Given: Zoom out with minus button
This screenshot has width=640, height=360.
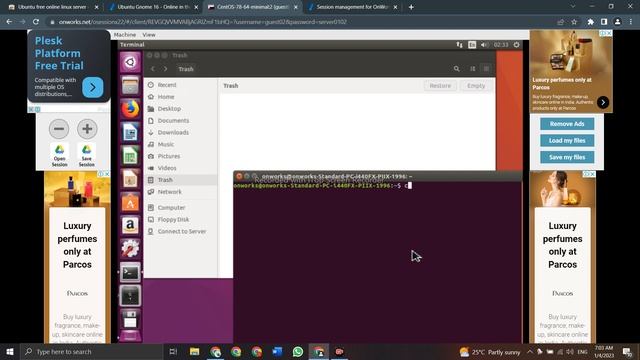Looking at the screenshot, I should [x=59, y=129].
